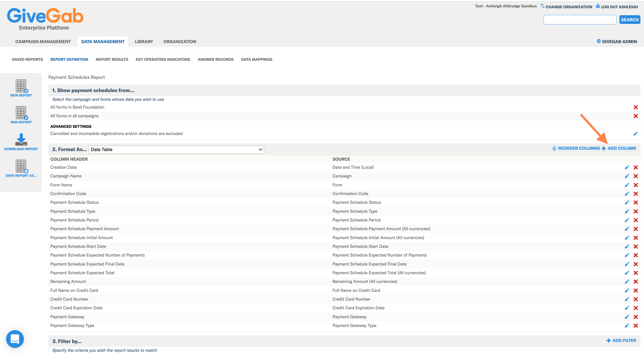
Task: Edit the Confirmation Code column
Action: click(x=627, y=194)
